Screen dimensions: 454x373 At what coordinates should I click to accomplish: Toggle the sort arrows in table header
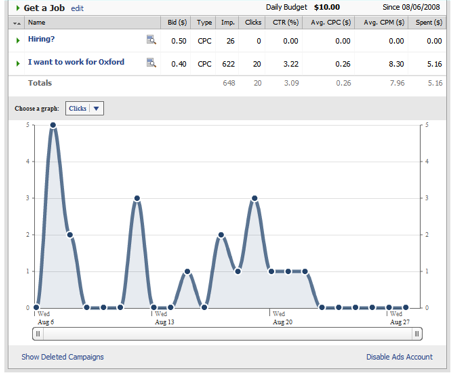pos(17,23)
